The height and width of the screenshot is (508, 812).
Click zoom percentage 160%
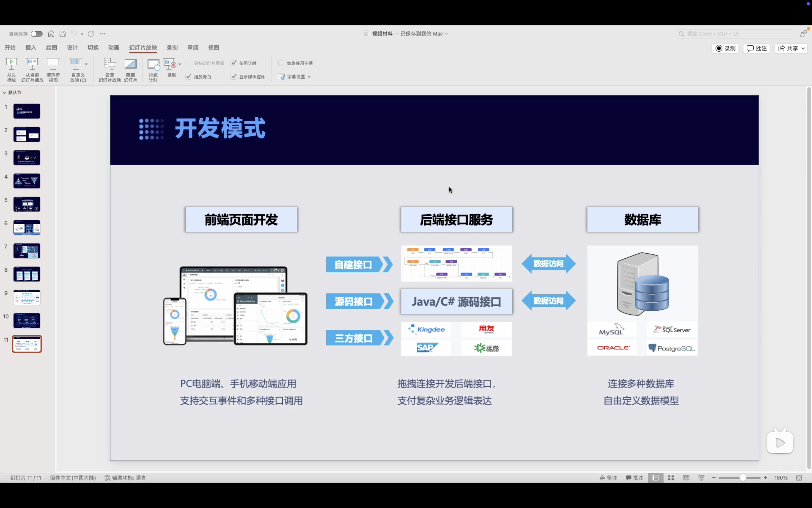click(781, 478)
